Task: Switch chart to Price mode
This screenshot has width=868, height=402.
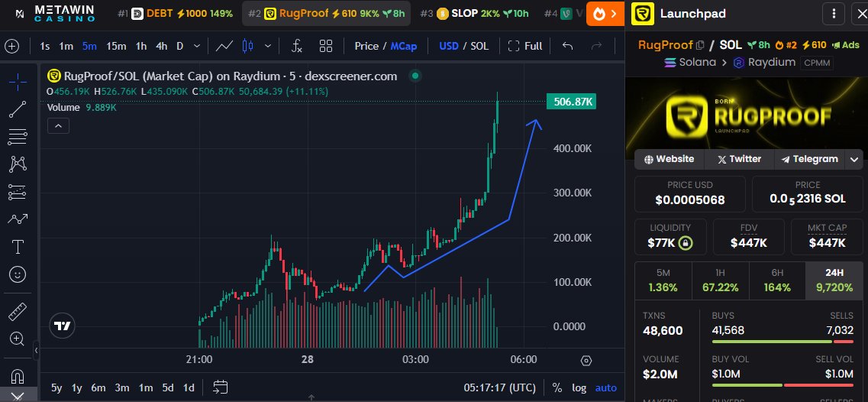Action: click(x=366, y=46)
